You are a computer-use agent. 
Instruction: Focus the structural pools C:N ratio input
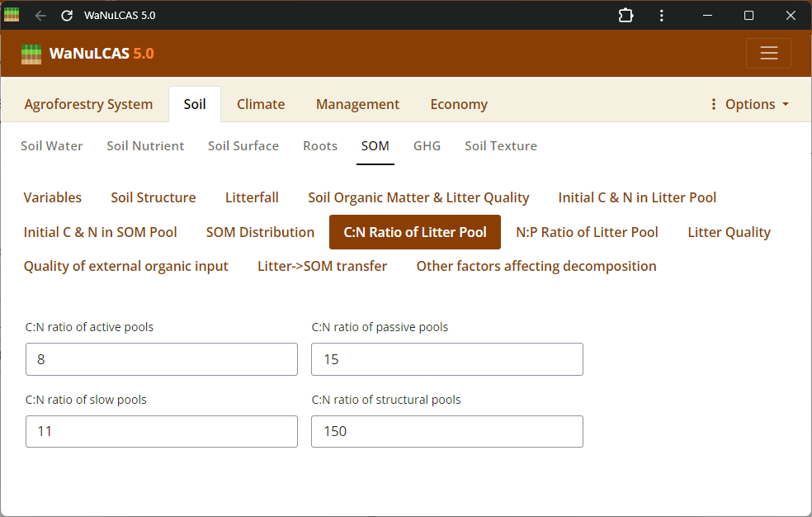(x=446, y=431)
